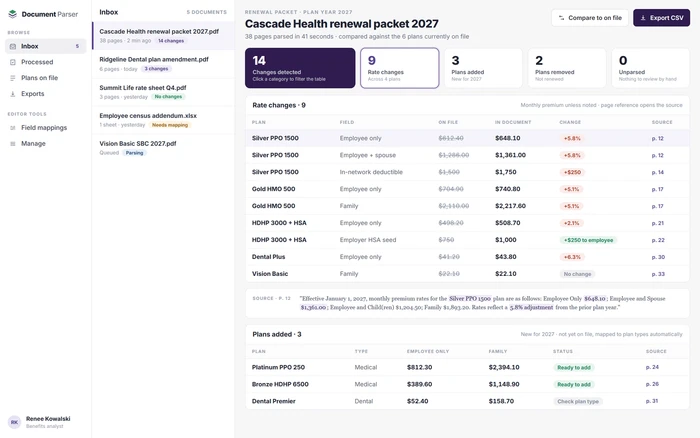
Task: Open the Processed section
Action: 46,62
